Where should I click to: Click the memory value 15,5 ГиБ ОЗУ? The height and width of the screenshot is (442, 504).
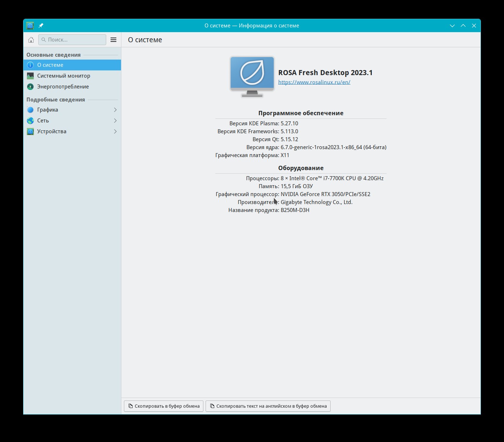pyautogui.click(x=297, y=186)
